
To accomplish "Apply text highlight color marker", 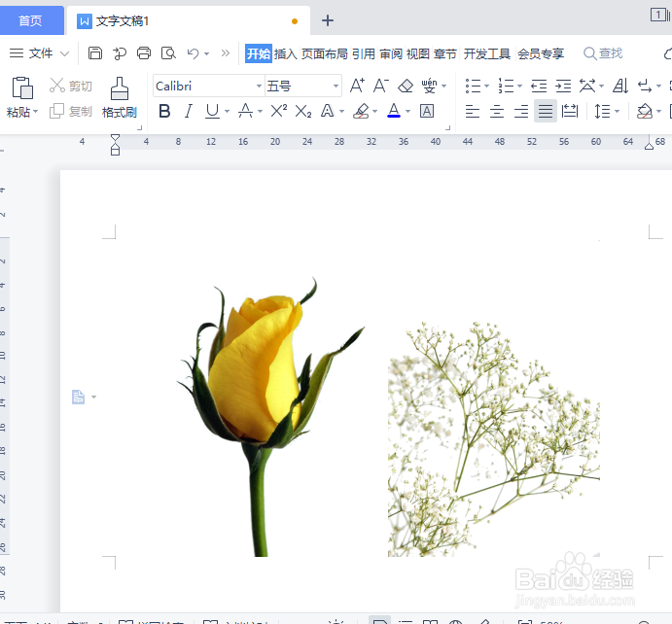I will [362, 112].
